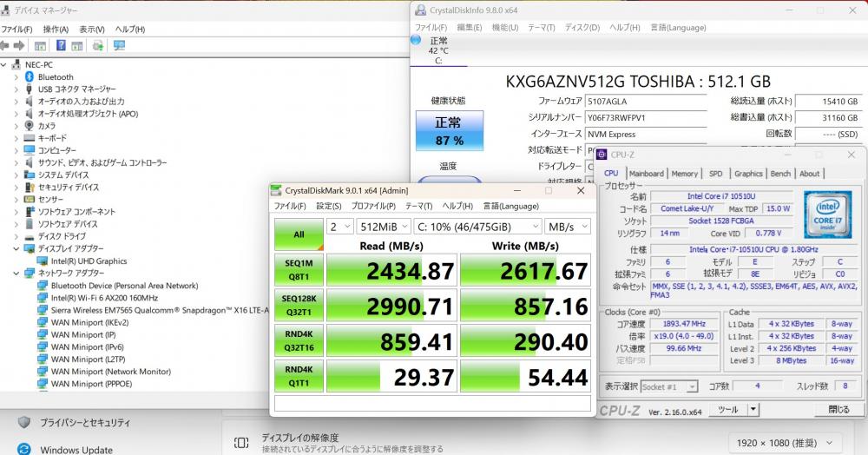Open CrystalDiskInfo 言語(Language) menu
This screenshot has width=868, height=455.
[x=678, y=27]
